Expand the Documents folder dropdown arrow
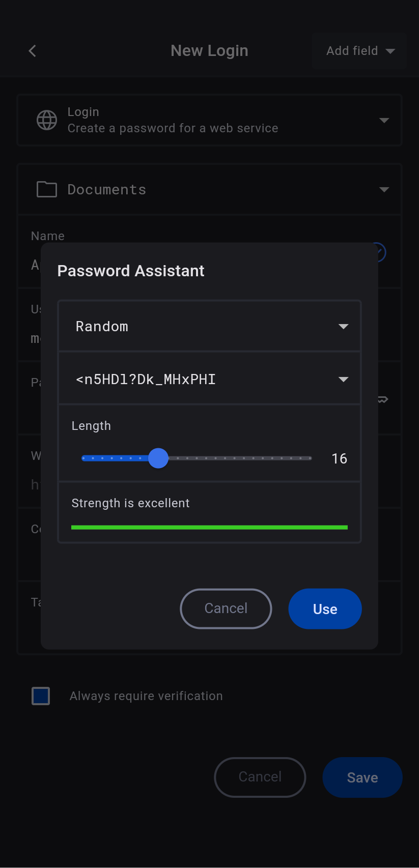The image size is (419, 868). pyautogui.click(x=384, y=190)
